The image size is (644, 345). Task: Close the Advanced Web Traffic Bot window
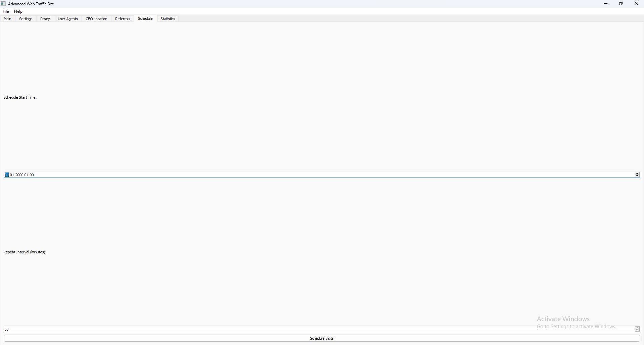pyautogui.click(x=636, y=4)
